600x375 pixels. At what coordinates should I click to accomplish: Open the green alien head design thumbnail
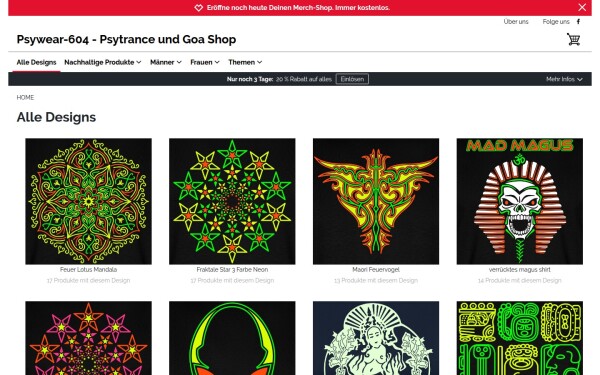tap(232, 338)
